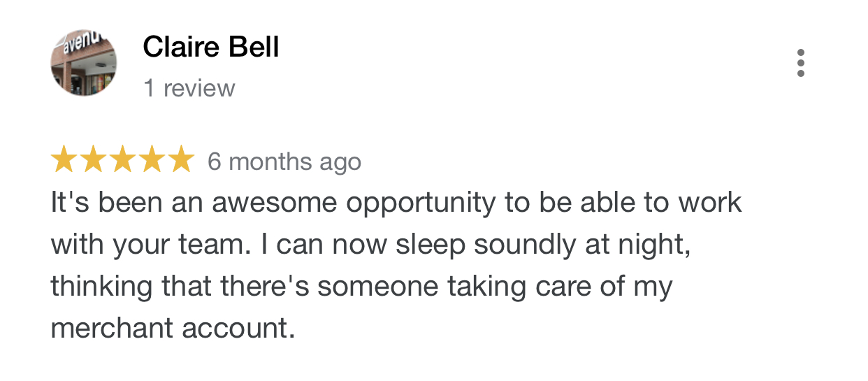Screen dimensions: 868x381
Task: Click the word 'merchant' in the last line
Action: (x=112, y=329)
